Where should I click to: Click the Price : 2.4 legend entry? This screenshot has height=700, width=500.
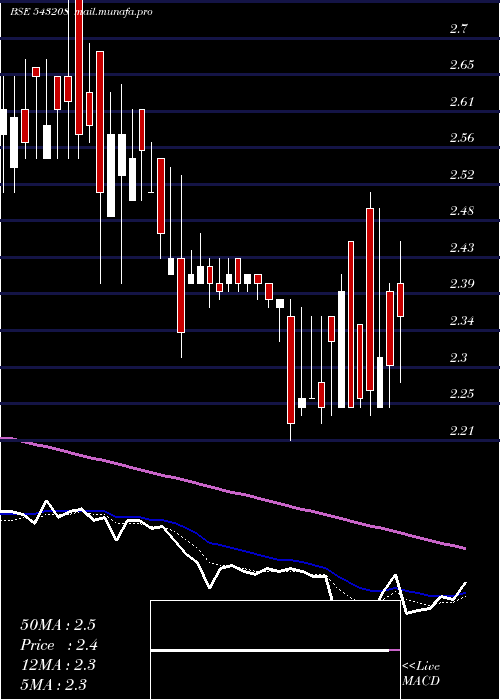(59, 645)
